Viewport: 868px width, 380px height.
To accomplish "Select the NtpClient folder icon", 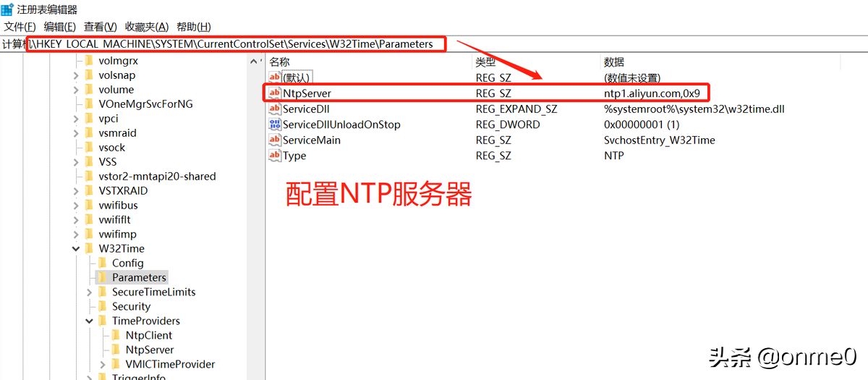I will tap(116, 336).
